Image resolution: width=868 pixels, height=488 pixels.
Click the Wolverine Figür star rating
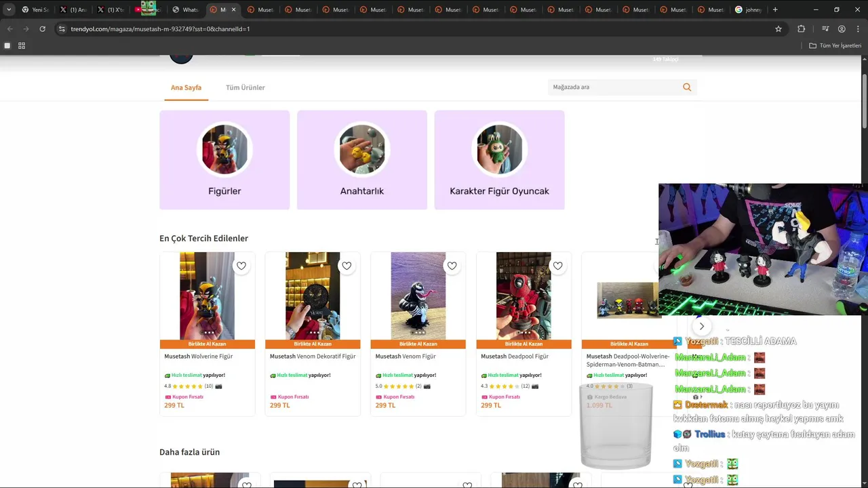[188, 386]
